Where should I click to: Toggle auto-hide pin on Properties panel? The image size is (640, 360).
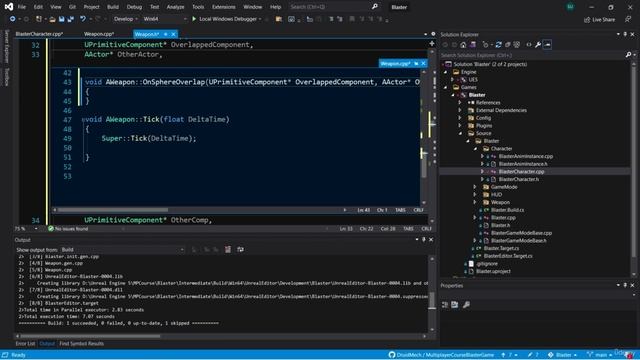(625, 285)
